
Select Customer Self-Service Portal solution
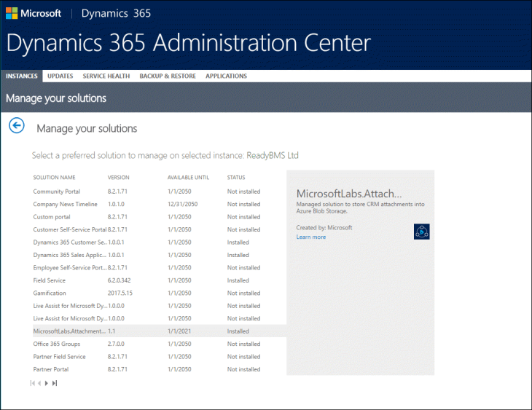point(160,229)
